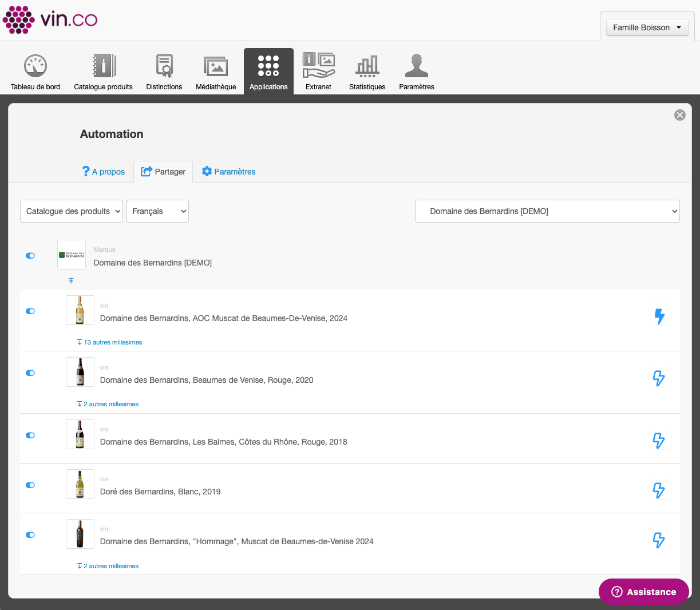
Task: Click bottle thumbnail of Hommage Muscat 2024
Action: (x=80, y=534)
